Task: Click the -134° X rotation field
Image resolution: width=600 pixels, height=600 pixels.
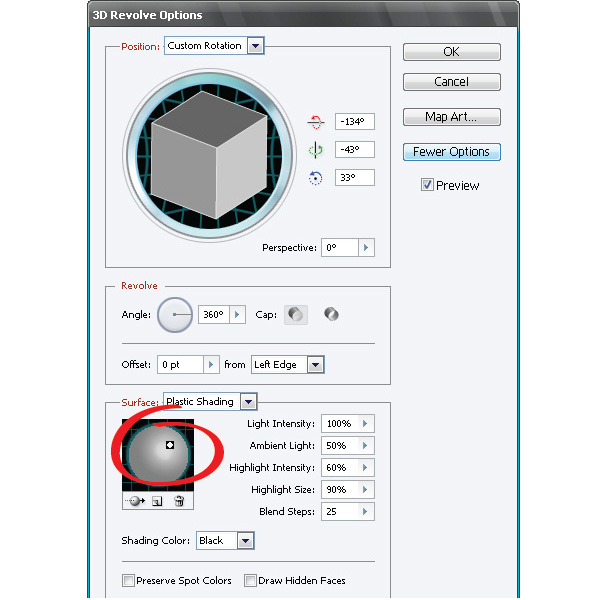Action: (355, 122)
